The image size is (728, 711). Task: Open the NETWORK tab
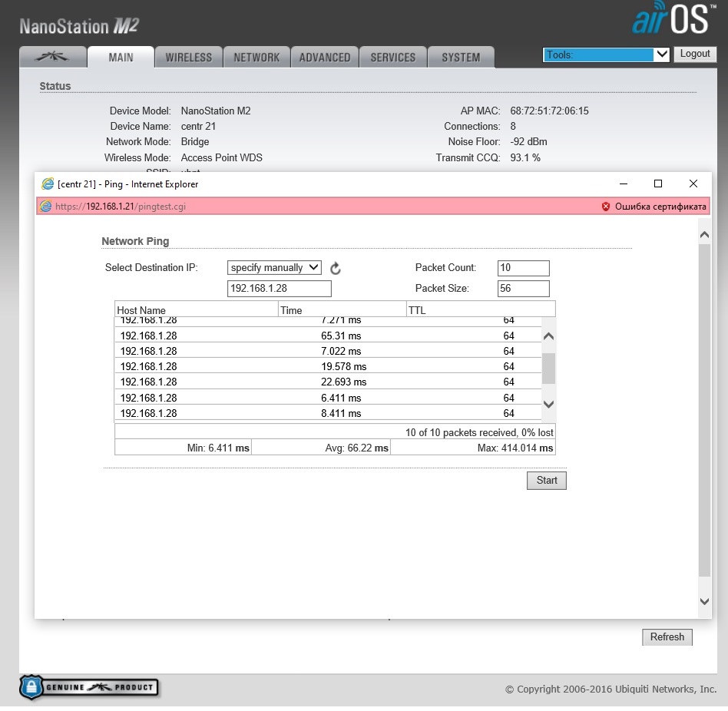pyautogui.click(x=256, y=57)
